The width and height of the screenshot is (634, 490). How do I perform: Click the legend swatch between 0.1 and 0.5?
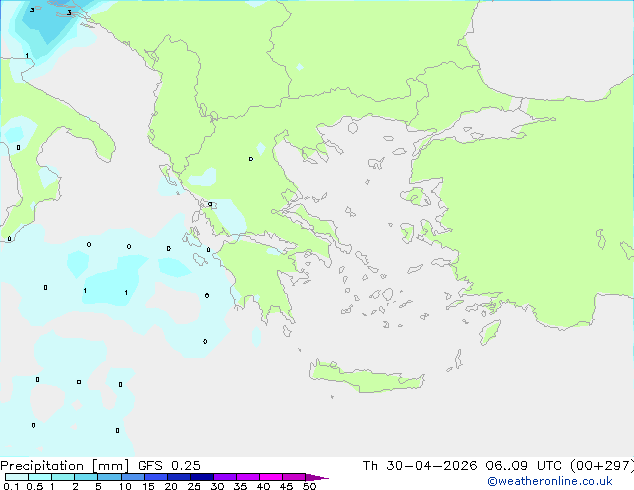click(x=17, y=477)
